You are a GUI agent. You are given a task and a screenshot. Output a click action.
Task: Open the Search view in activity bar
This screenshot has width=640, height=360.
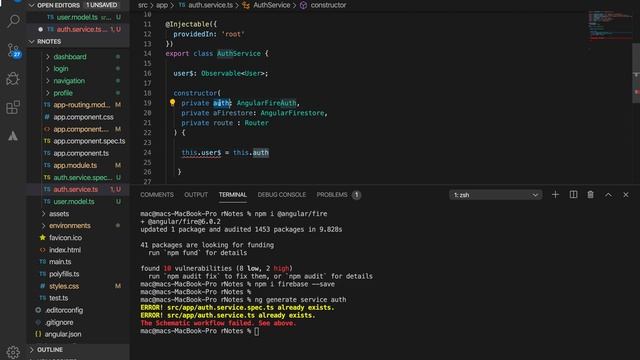[x=13, y=21]
